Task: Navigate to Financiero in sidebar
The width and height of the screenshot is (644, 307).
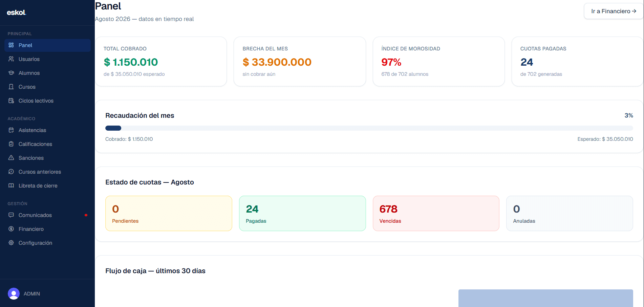Action: (x=47, y=229)
